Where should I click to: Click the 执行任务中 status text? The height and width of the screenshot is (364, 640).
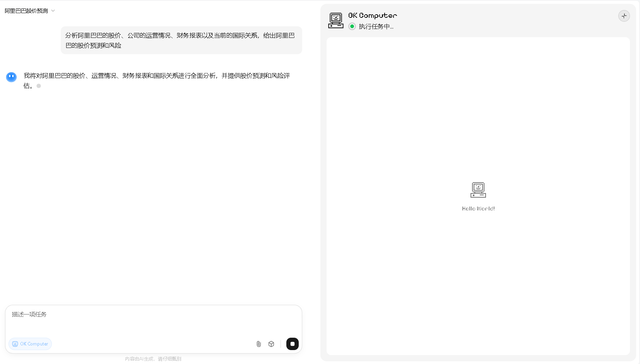tap(376, 27)
